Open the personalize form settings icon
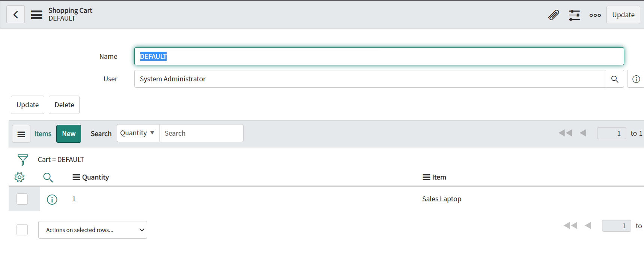The image size is (644, 259). [x=574, y=15]
